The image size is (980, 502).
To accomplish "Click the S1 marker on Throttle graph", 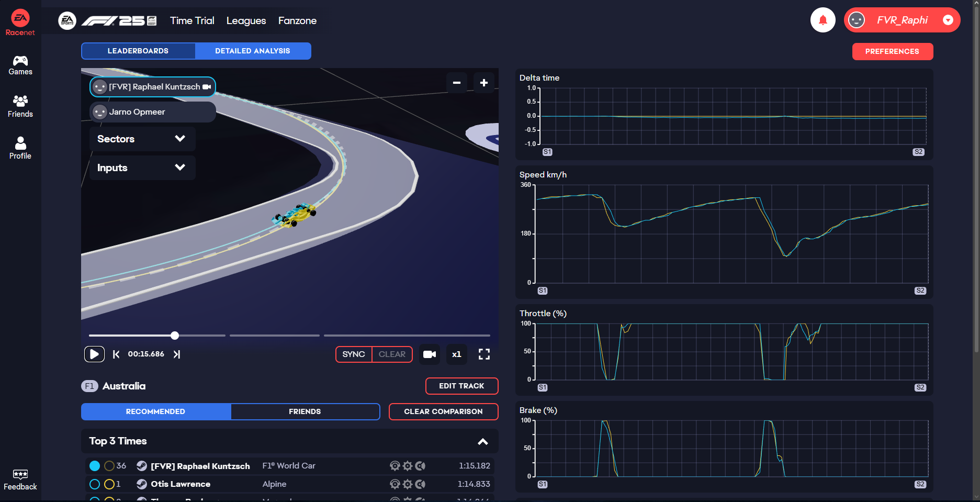I will point(543,387).
